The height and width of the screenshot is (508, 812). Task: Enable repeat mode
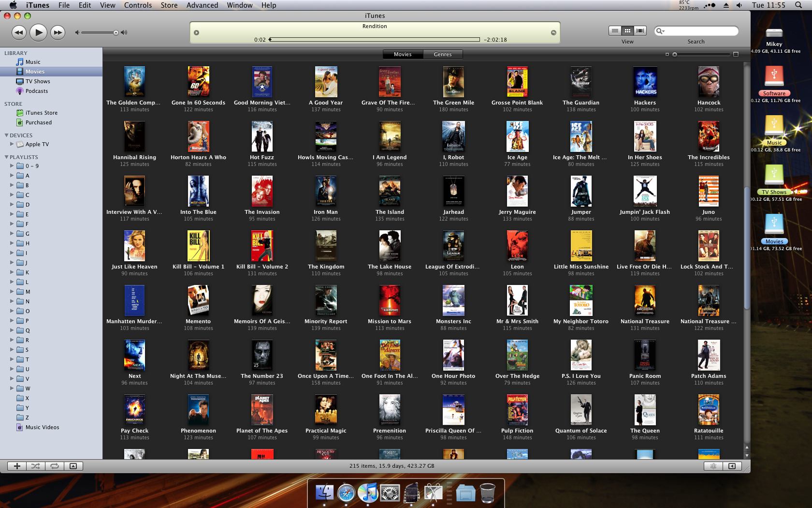coord(54,466)
